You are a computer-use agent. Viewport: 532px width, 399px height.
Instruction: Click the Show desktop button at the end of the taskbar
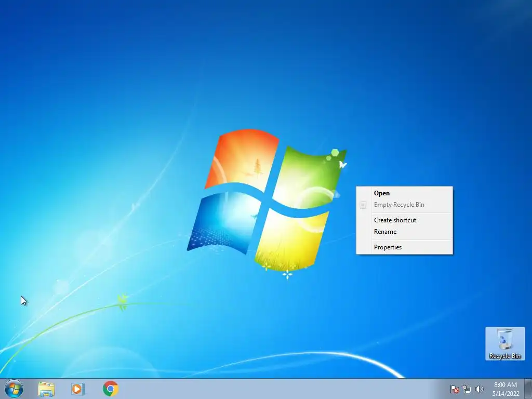(x=528, y=389)
